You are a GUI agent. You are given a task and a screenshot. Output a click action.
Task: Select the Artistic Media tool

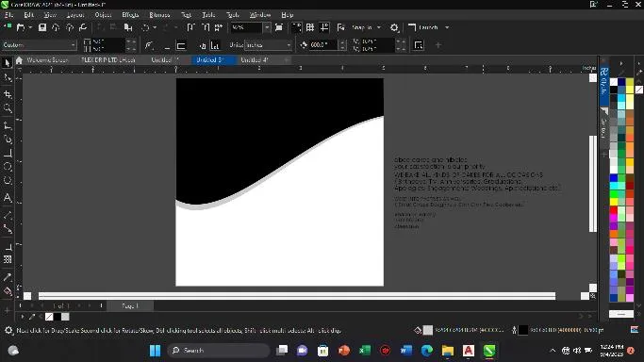(7, 140)
